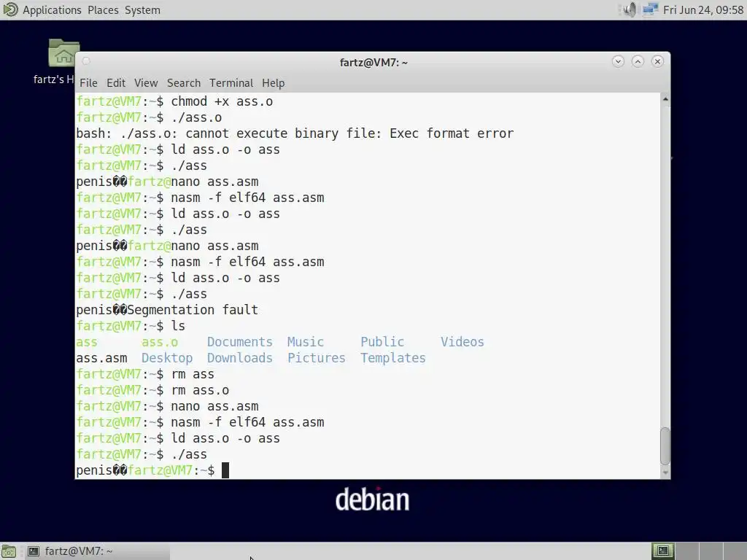Open the Terminal menu
The height and width of the screenshot is (560, 747).
tap(231, 83)
